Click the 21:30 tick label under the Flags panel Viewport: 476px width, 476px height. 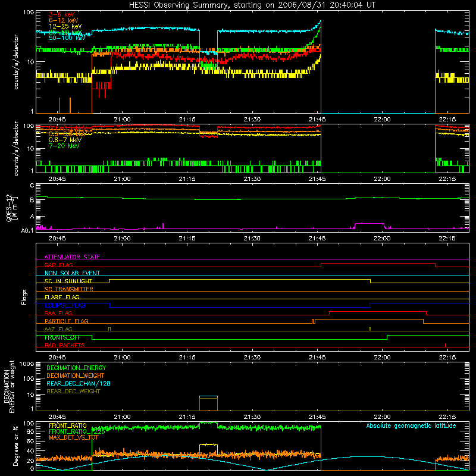coord(252,358)
